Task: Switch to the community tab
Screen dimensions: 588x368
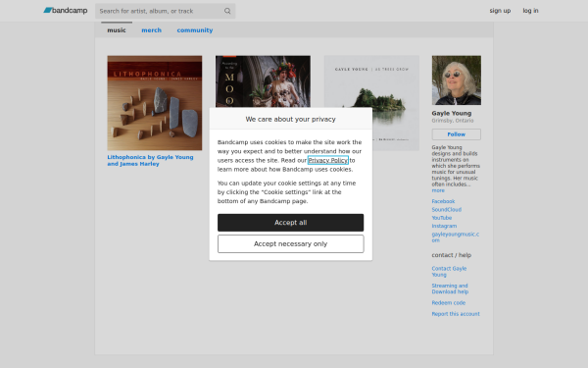Action: click(195, 30)
